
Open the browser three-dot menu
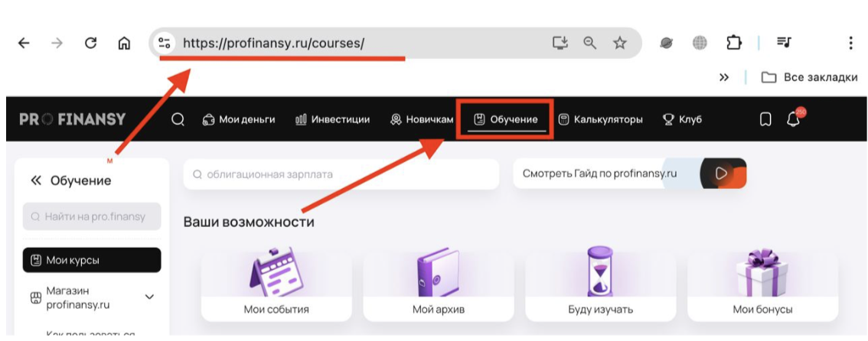851,43
